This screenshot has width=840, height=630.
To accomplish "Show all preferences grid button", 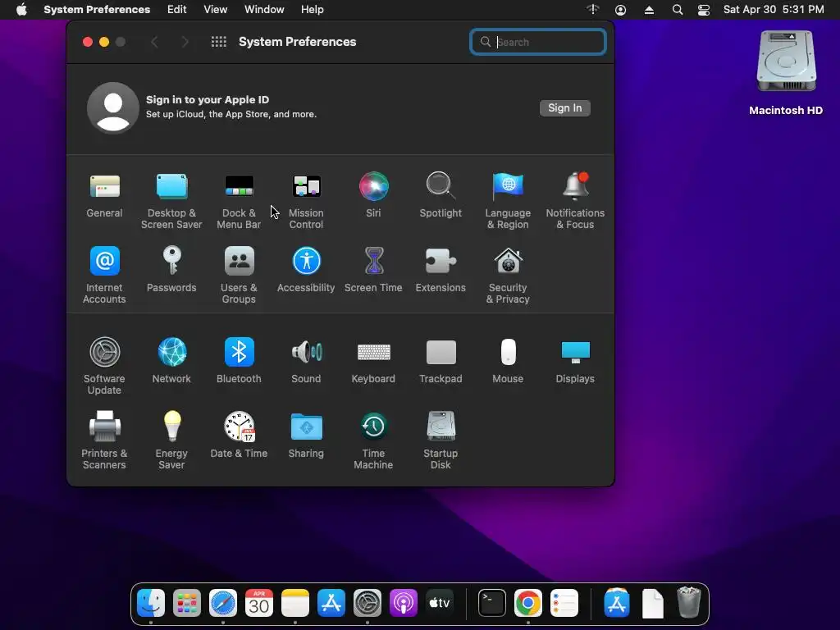I will tap(218, 42).
